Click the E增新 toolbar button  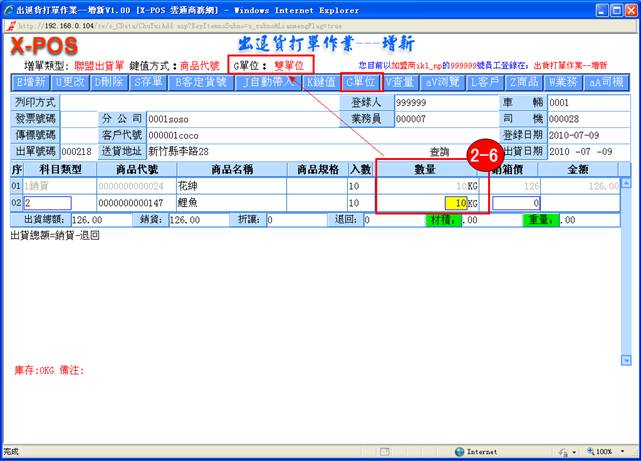31,82
